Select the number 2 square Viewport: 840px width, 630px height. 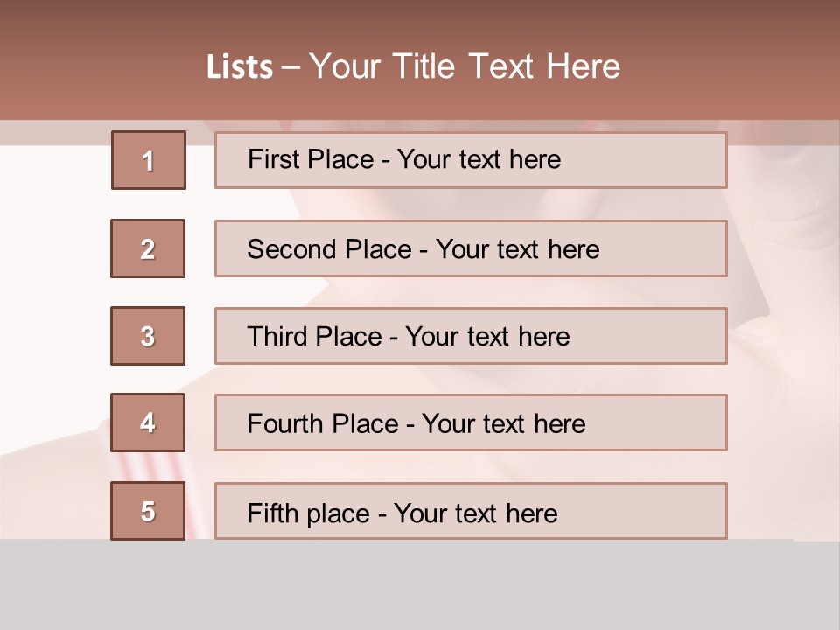(x=148, y=248)
